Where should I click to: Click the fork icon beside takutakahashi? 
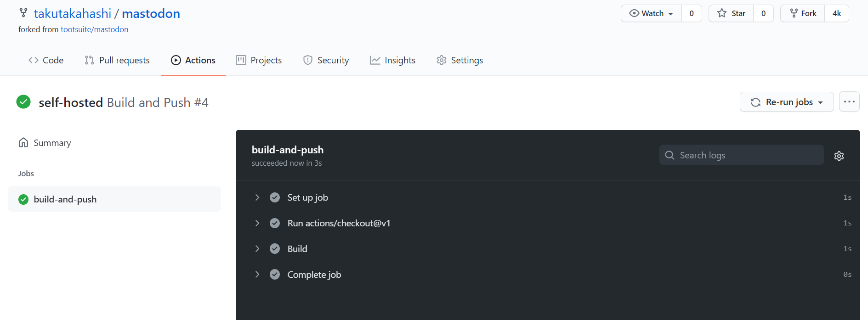[23, 13]
